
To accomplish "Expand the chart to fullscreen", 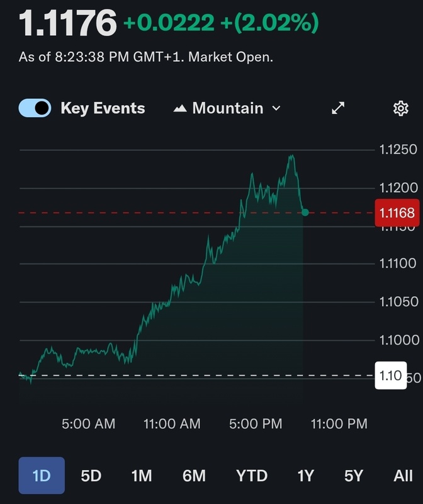I will point(338,108).
